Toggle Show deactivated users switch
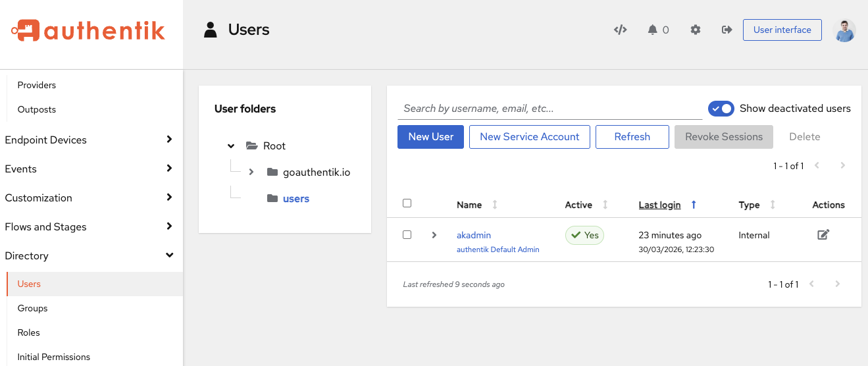 click(x=721, y=109)
